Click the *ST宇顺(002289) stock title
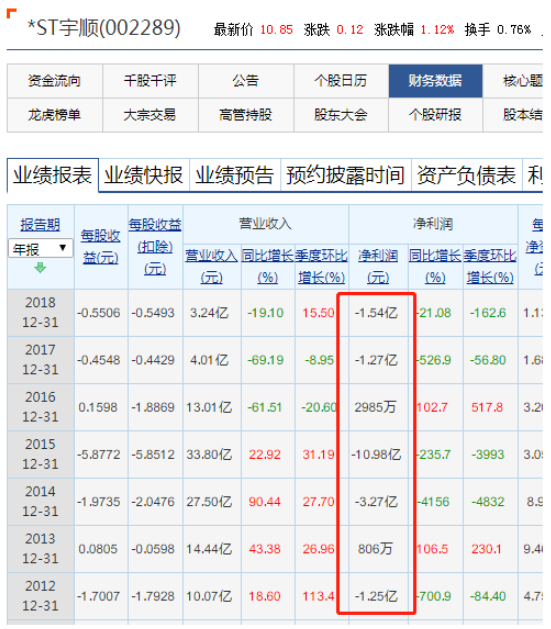 103,28
